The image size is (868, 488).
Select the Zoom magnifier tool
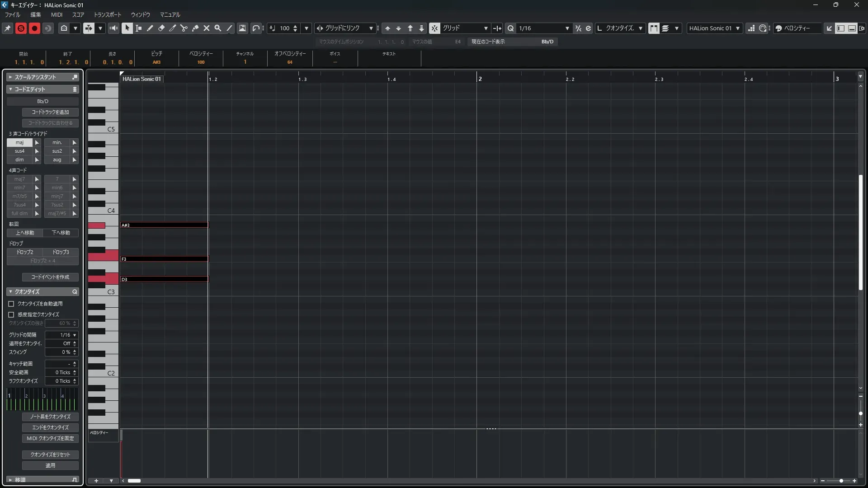(218, 28)
